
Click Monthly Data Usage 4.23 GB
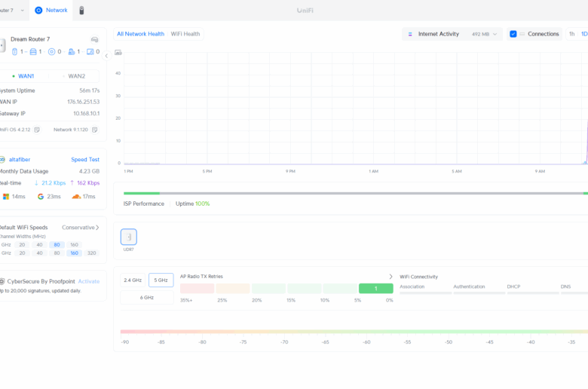[x=89, y=171]
